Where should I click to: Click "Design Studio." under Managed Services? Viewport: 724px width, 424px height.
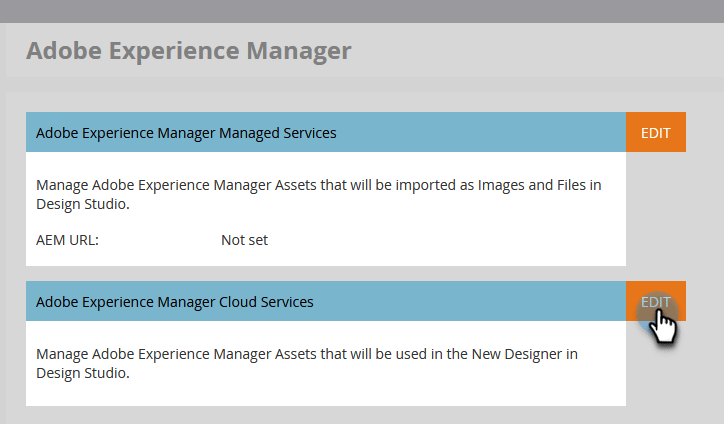pos(83,204)
